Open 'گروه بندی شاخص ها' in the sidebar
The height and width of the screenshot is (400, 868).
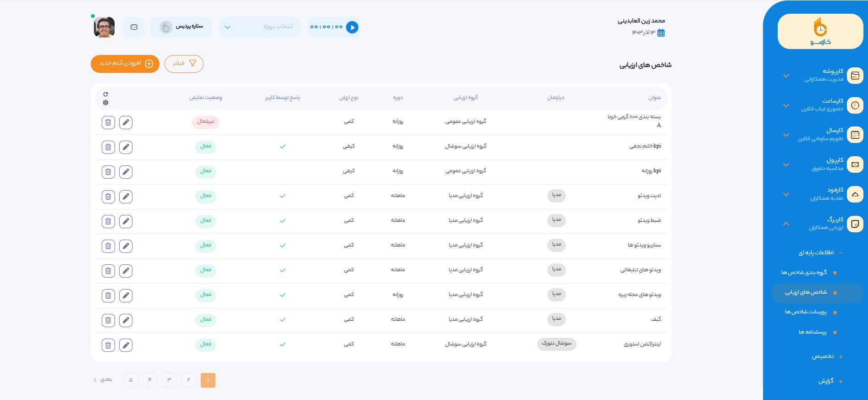[x=804, y=273]
